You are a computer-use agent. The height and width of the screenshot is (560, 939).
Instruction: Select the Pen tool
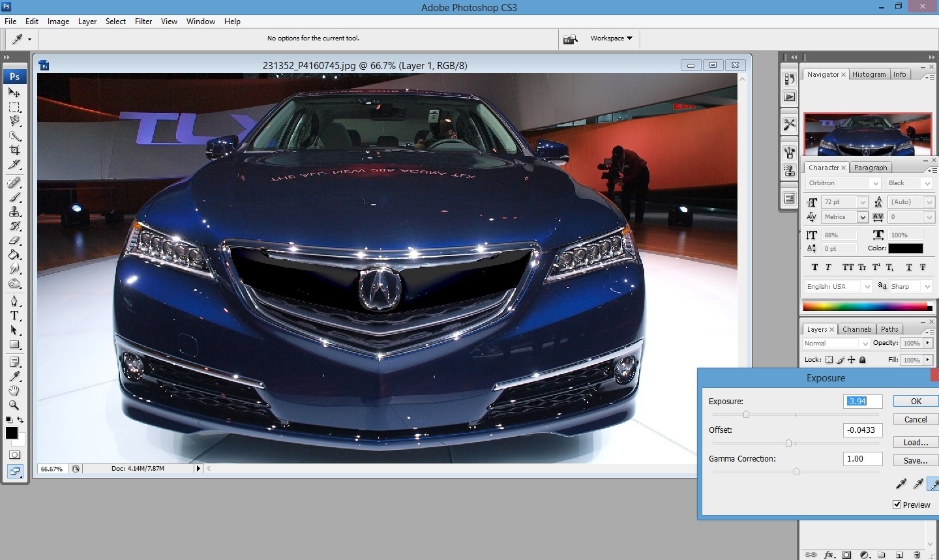pos(14,301)
